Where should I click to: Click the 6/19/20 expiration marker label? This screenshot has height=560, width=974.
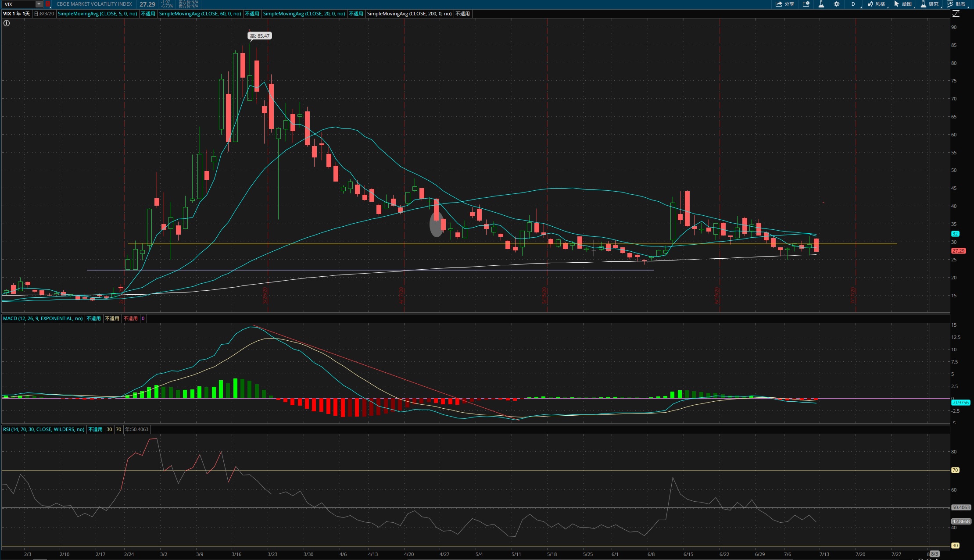click(717, 295)
